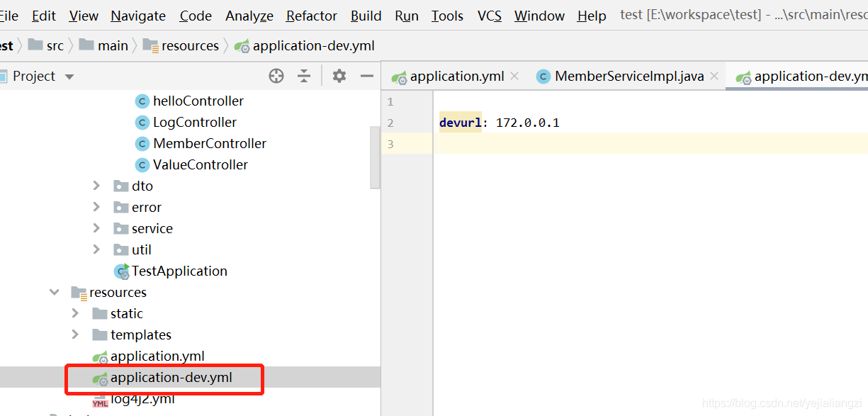
Task: Select application-dev.yml in the project tree
Action: coord(171,378)
